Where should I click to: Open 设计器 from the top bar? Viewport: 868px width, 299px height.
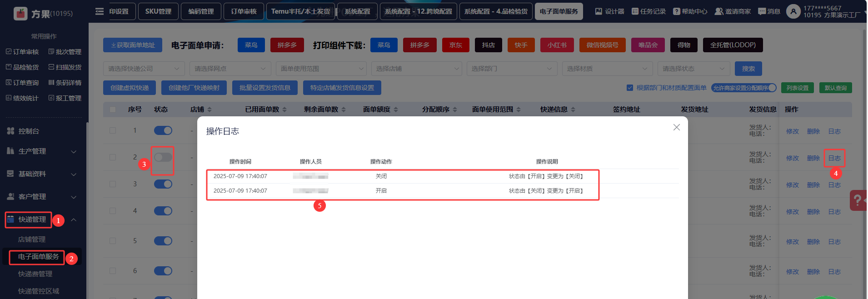609,11
